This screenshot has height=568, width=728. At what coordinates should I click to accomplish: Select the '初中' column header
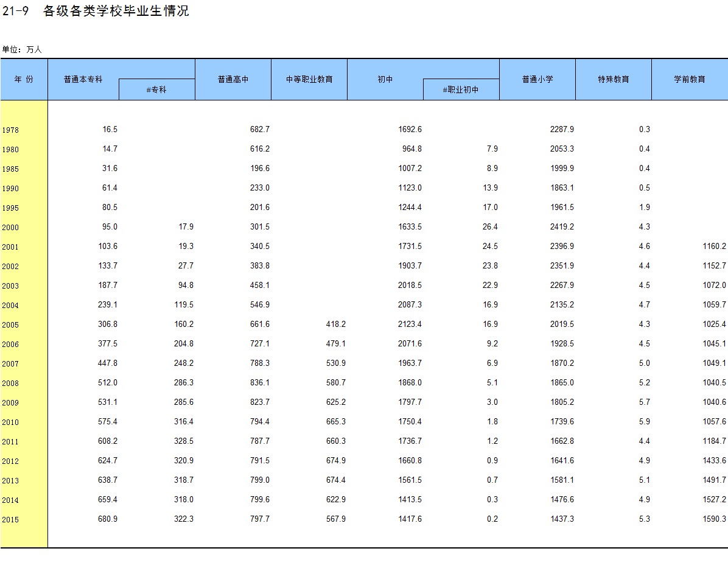(385, 79)
